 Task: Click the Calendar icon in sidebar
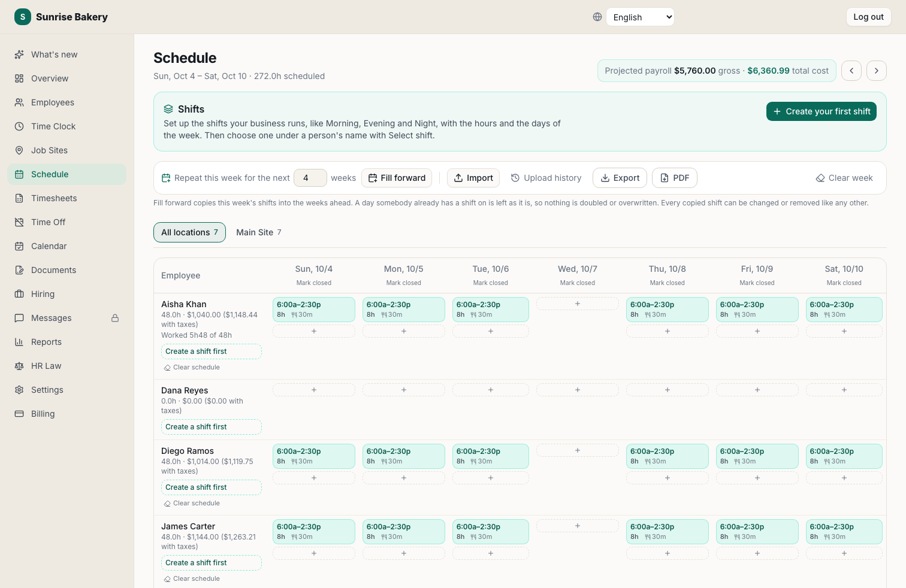[19, 246]
